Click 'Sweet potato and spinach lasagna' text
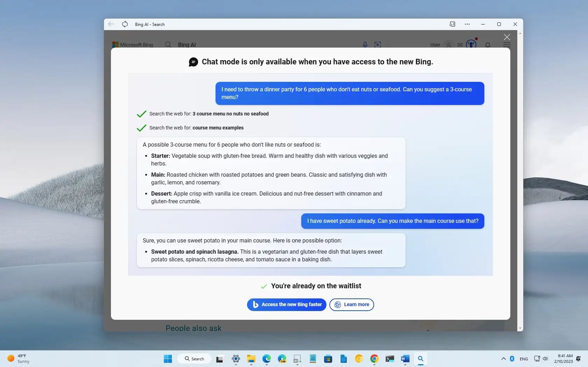588x367 pixels. click(195, 252)
